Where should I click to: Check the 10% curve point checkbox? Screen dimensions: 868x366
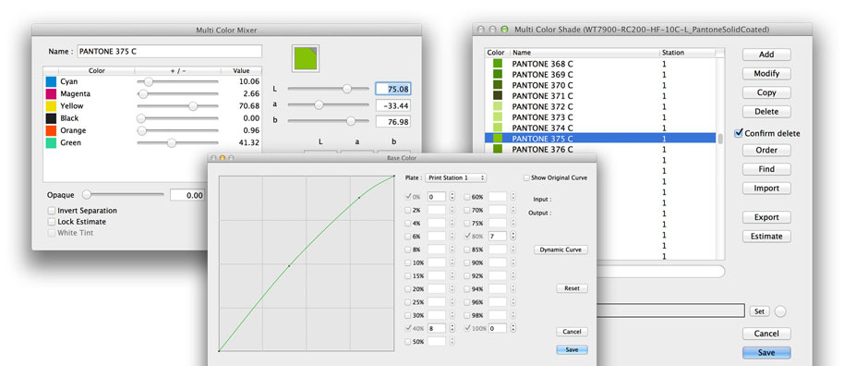tap(408, 262)
